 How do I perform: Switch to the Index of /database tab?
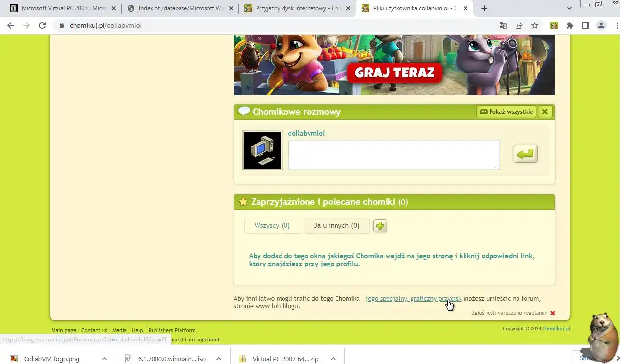(x=180, y=8)
